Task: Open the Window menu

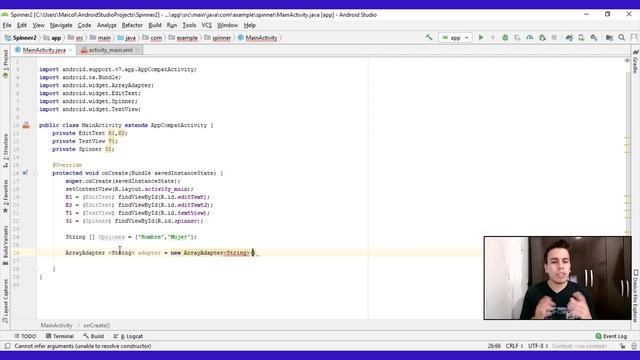Action: click(x=227, y=25)
